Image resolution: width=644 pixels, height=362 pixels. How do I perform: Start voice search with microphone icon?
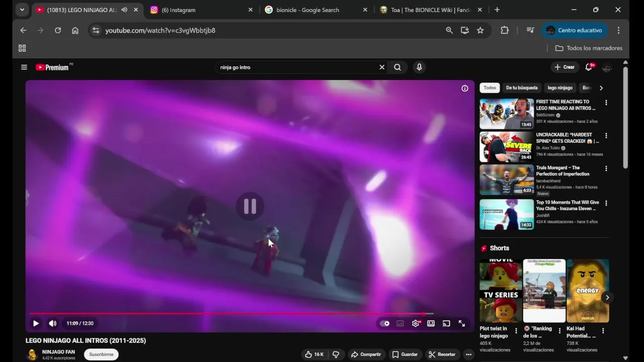(x=419, y=67)
